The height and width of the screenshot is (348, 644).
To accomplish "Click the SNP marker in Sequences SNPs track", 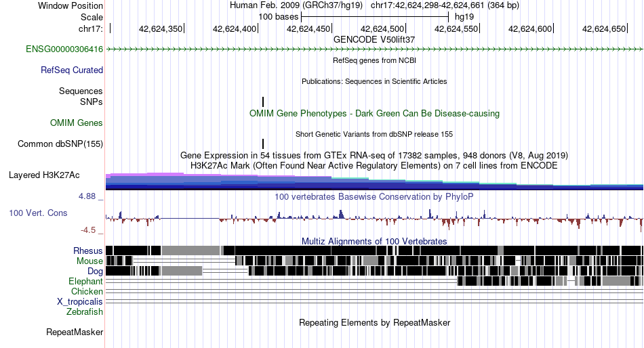I will [263, 102].
